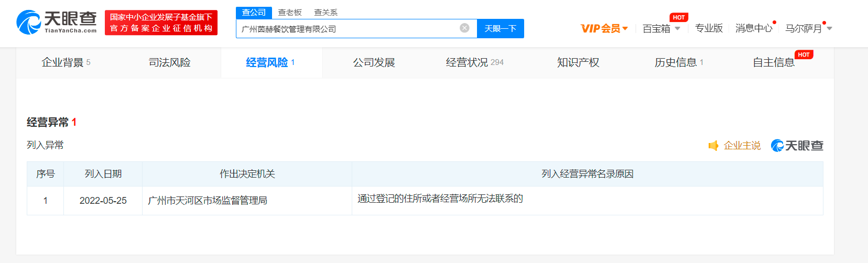View the 历史信息 tab
868x263 pixels.
678,62
